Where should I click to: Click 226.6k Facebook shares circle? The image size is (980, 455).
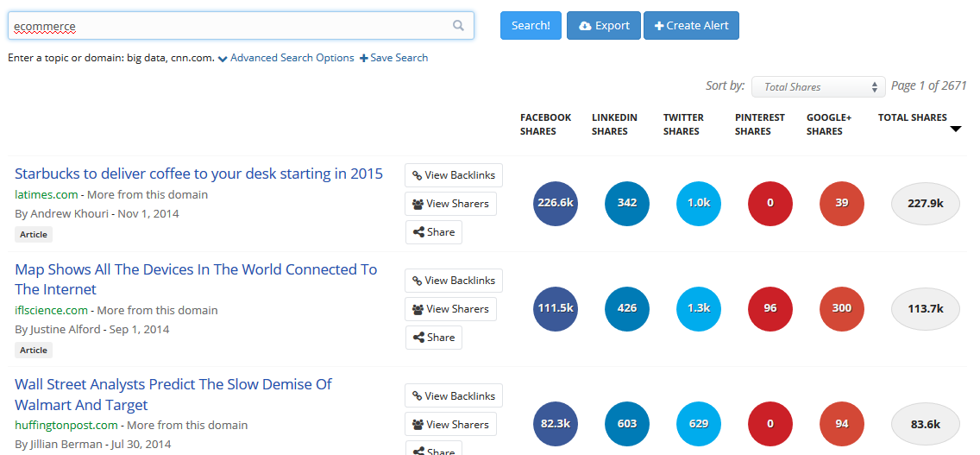[x=556, y=204]
